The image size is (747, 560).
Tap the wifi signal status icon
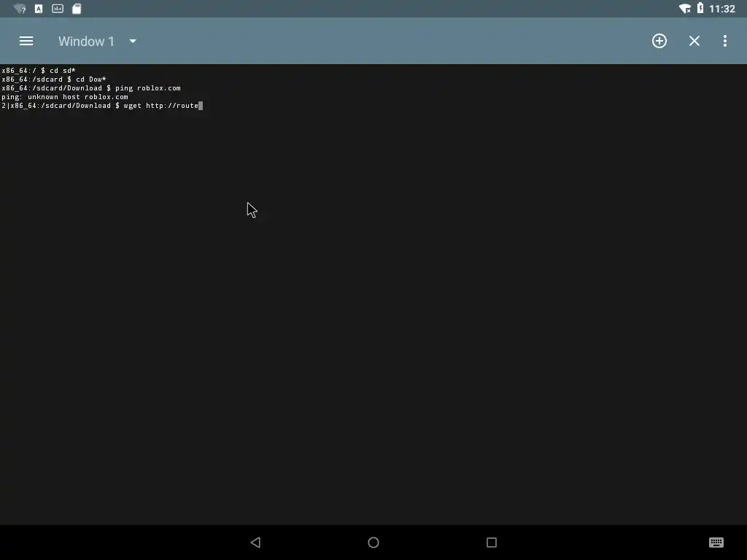685,9
